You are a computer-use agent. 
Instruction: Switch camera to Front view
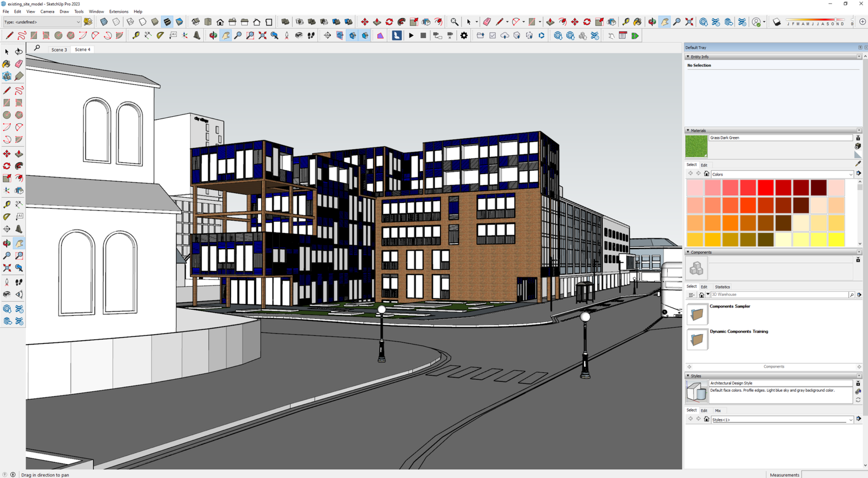220,22
